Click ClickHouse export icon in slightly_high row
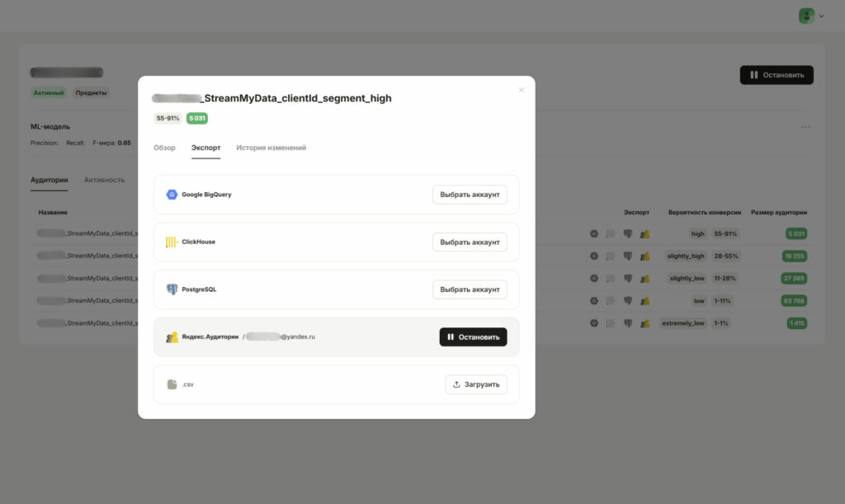Viewport: 845px width, 504px height. pyautogui.click(x=611, y=256)
